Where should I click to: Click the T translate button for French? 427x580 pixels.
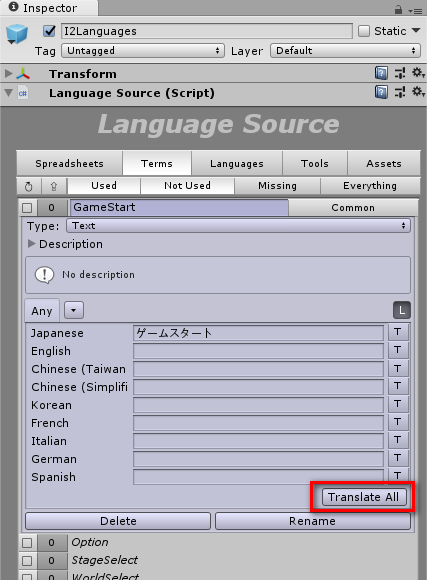[398, 422]
